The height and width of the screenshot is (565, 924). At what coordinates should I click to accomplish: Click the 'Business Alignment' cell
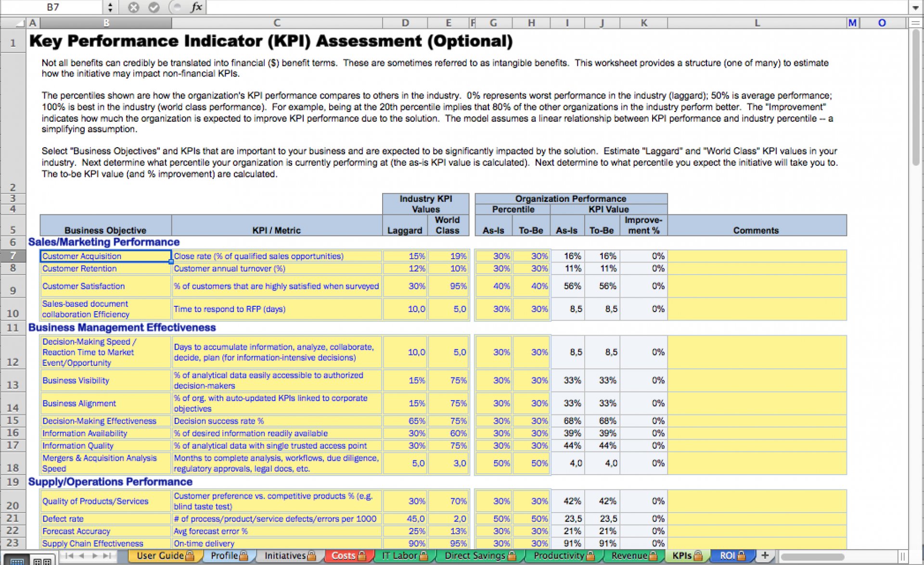[105, 403]
